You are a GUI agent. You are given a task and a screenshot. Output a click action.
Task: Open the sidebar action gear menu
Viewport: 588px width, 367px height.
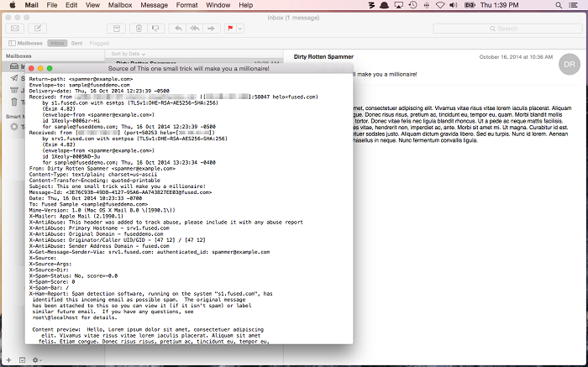[37, 360]
